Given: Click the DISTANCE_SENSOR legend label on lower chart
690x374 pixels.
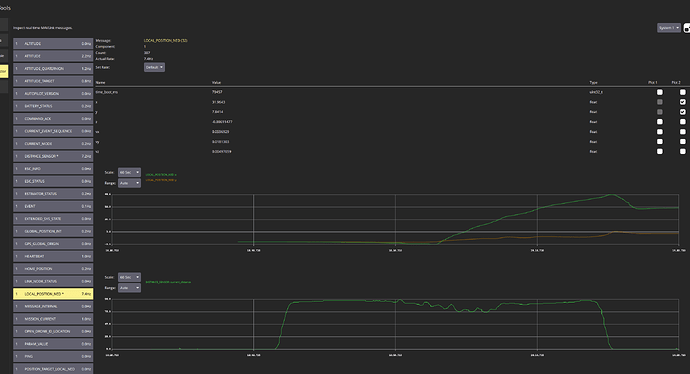Looking at the screenshot, I should [168, 282].
